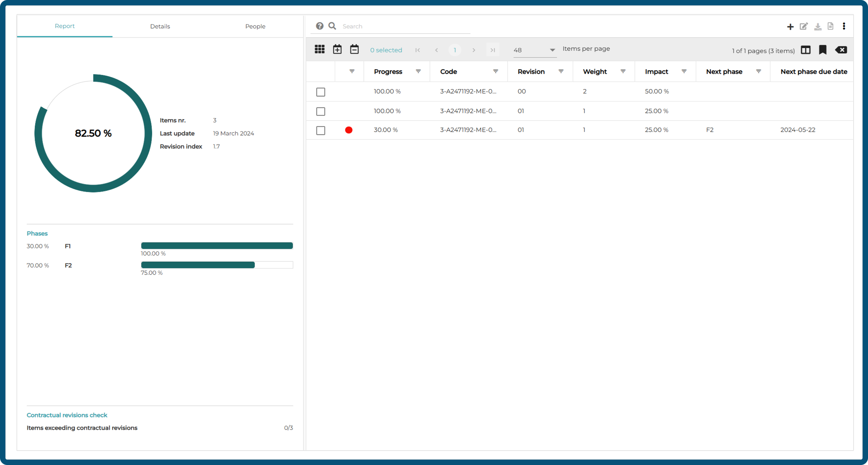Viewport: 868px width, 465px height.
Task: Check the checkbox on the 30.00 % row
Action: (x=321, y=131)
